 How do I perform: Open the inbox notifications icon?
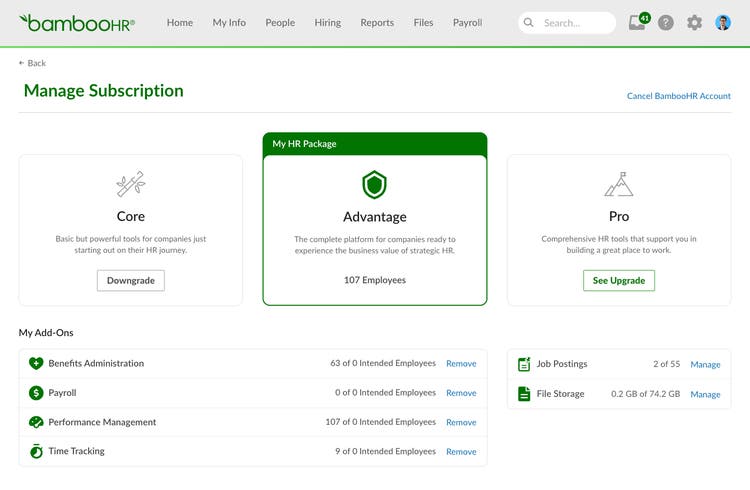[639, 22]
